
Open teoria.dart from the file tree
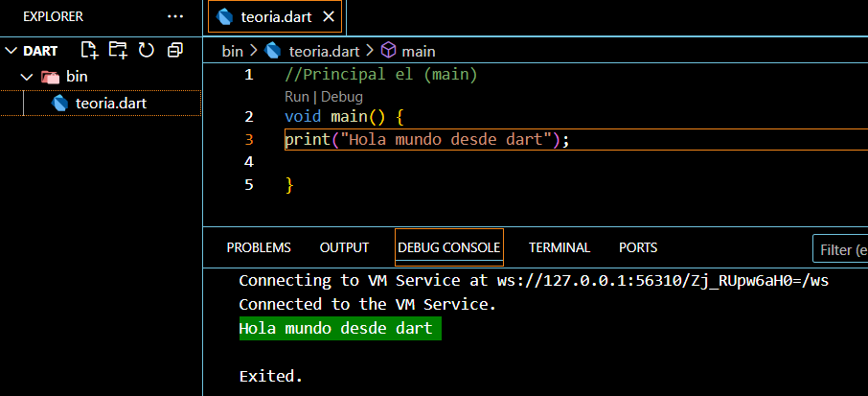click(110, 103)
